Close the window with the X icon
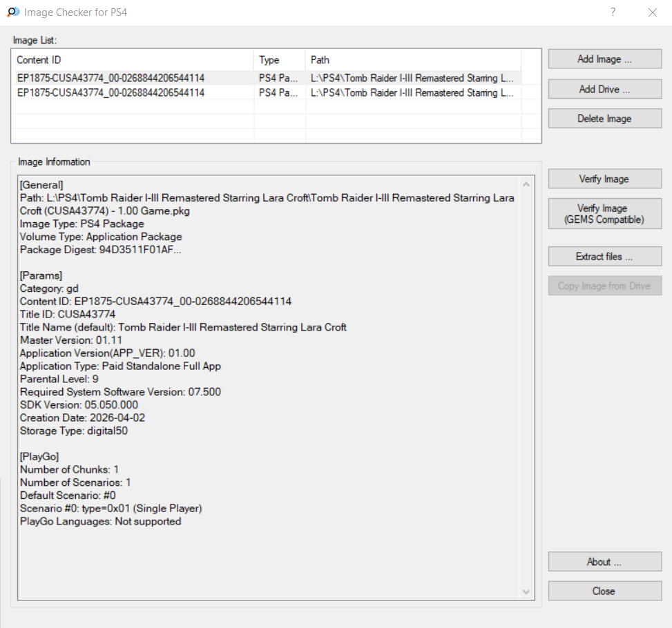 tap(652, 12)
